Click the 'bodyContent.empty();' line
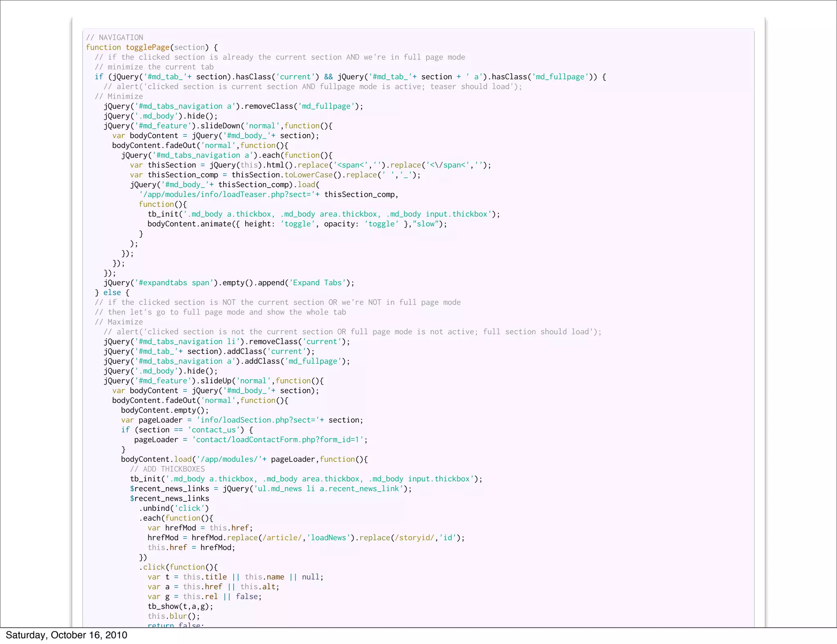The height and width of the screenshot is (644, 837). tap(165, 410)
